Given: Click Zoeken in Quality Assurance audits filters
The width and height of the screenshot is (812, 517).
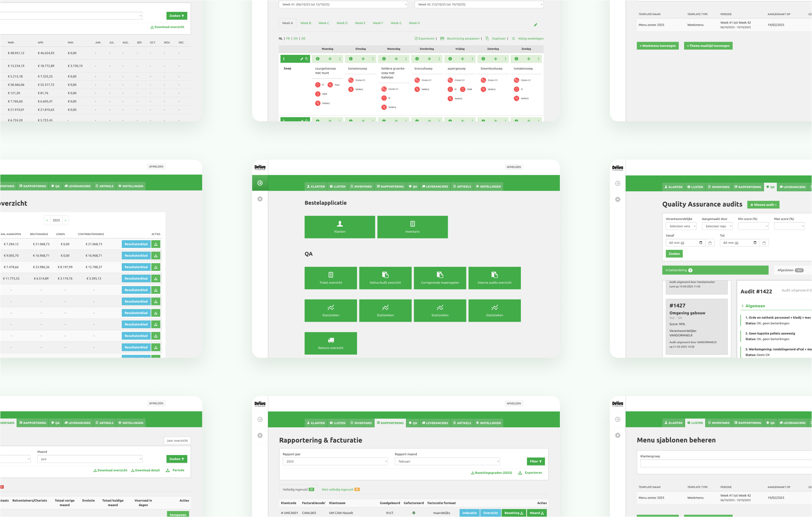Looking at the screenshot, I should point(674,254).
